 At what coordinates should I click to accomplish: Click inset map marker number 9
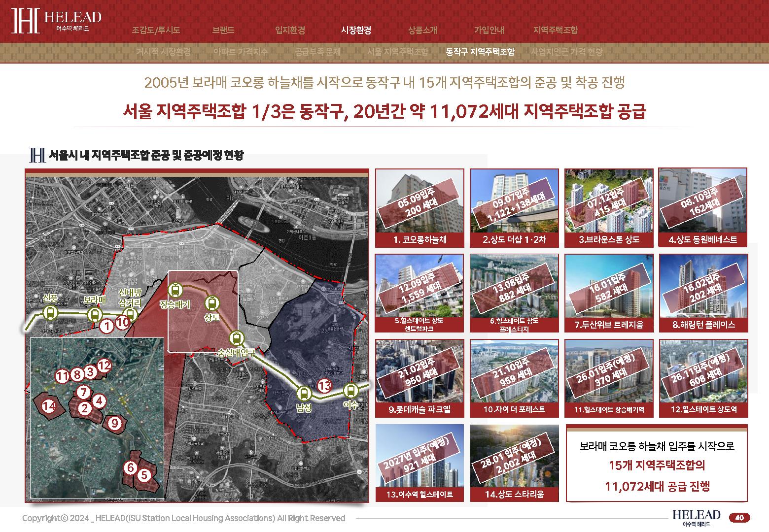point(114,423)
